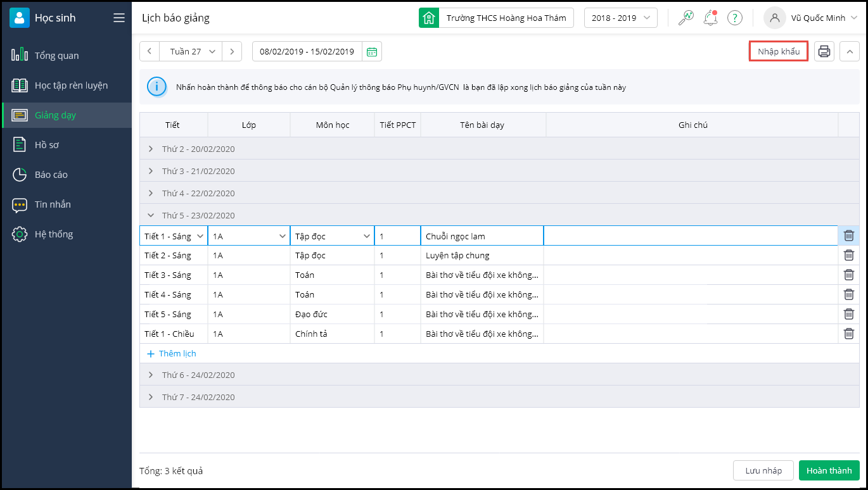Toggle the hamburger sidebar menu
868x490 pixels.
[119, 18]
